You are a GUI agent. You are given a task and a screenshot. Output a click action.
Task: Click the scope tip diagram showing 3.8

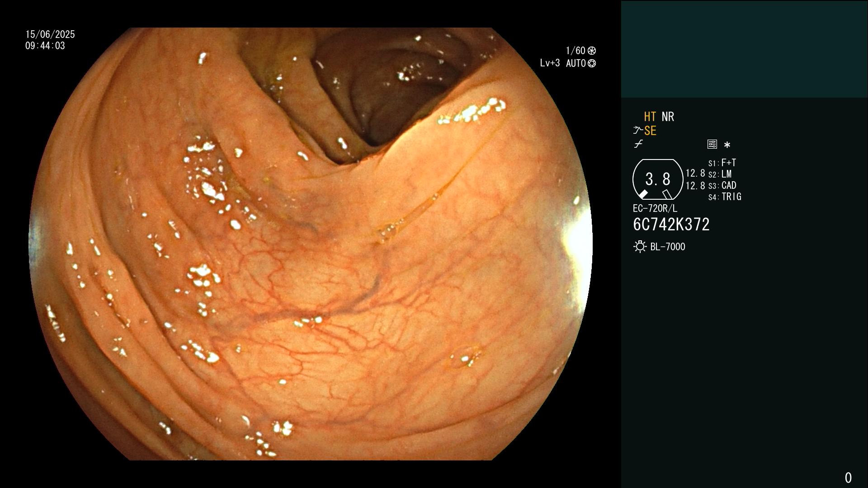coord(658,179)
